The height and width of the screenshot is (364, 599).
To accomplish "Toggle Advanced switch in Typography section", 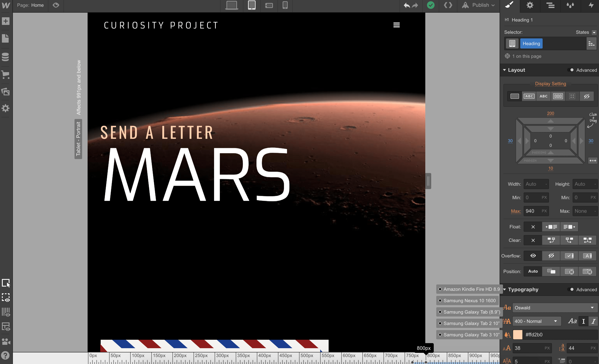I will pyautogui.click(x=571, y=290).
